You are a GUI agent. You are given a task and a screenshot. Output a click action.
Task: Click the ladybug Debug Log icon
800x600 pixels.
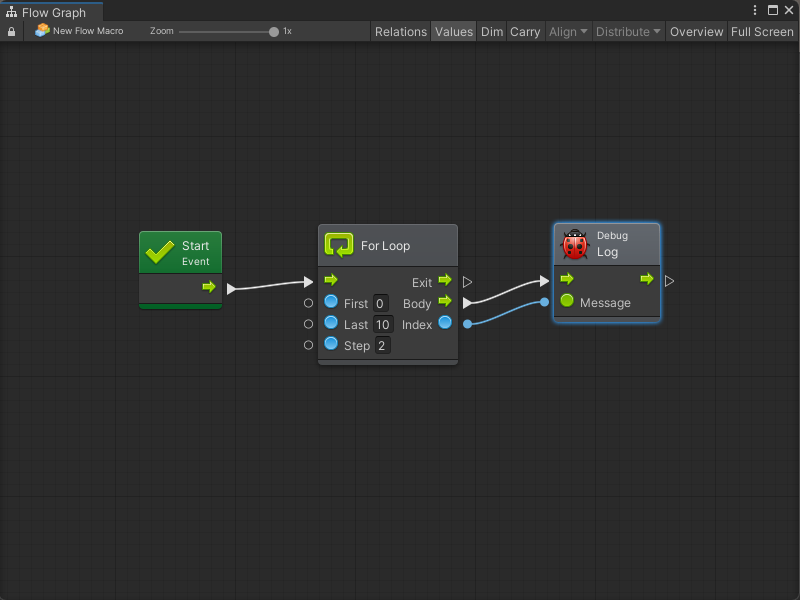click(x=575, y=244)
